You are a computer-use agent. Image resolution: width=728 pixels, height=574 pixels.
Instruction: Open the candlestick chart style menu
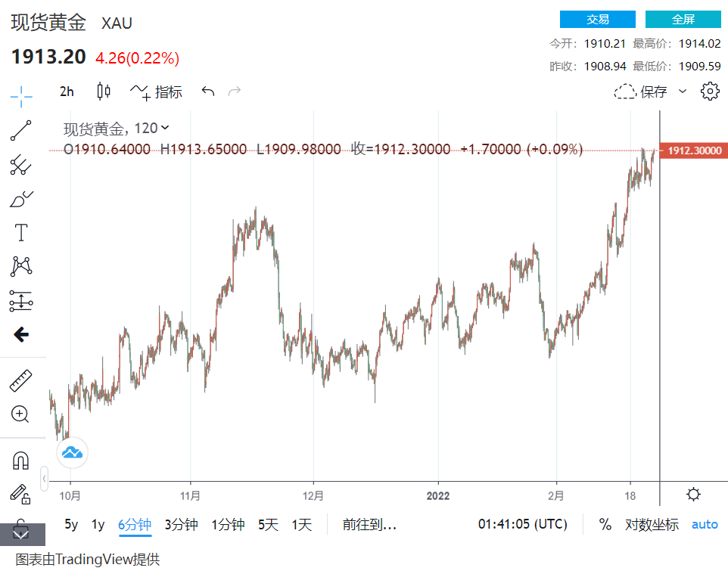click(104, 92)
